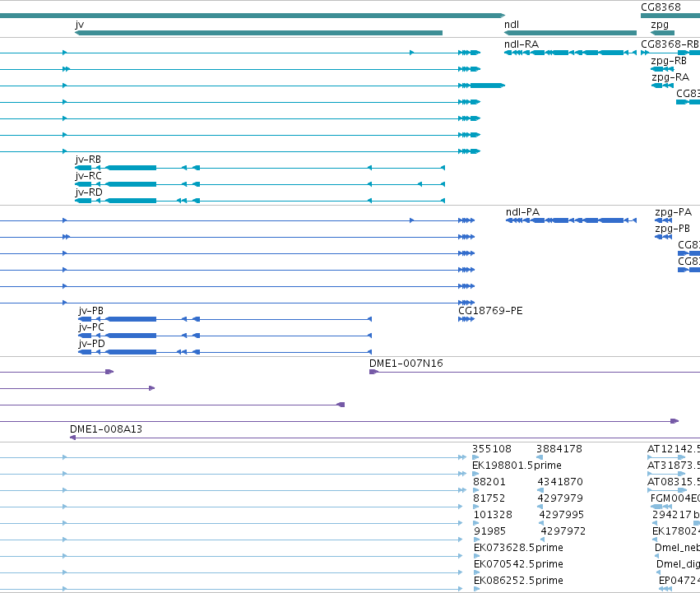This screenshot has height=593, width=700.
Task: Click the thick exon block of jv-PD
Action: pos(131,352)
